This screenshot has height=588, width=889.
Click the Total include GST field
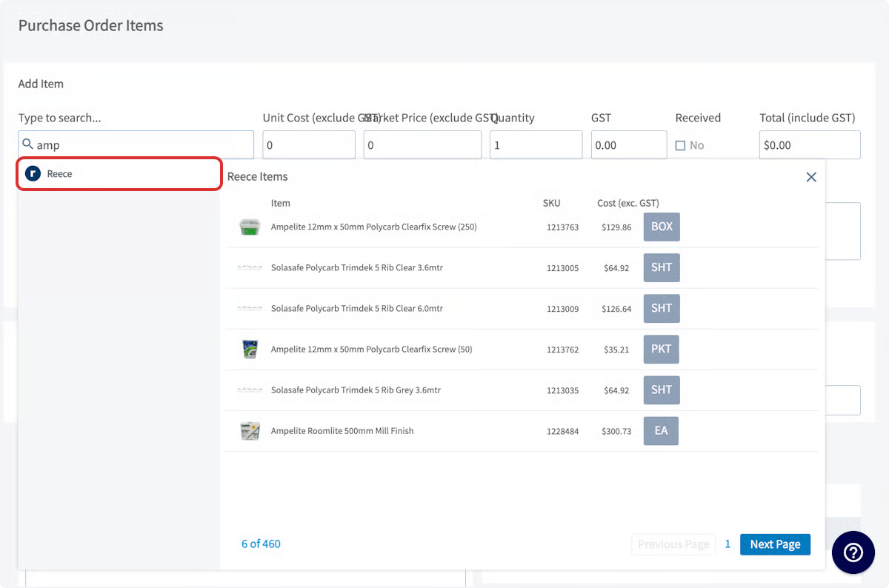click(x=810, y=144)
